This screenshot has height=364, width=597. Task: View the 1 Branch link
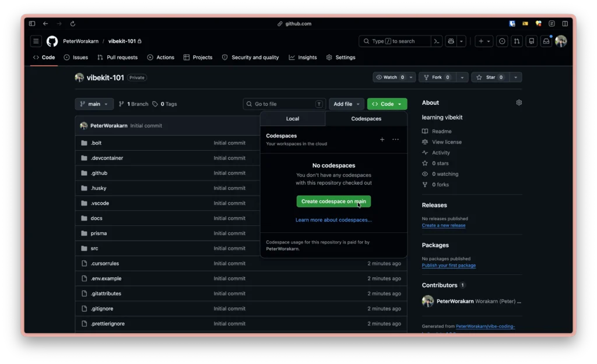(134, 104)
